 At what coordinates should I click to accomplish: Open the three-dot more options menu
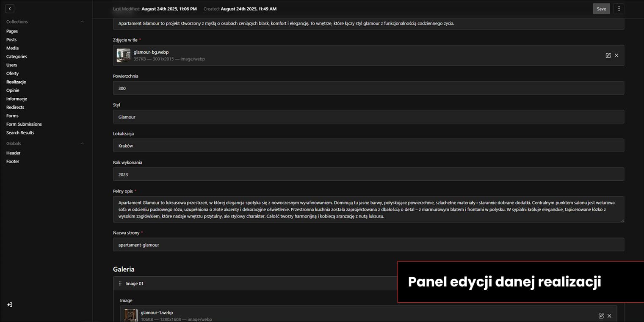point(619,8)
